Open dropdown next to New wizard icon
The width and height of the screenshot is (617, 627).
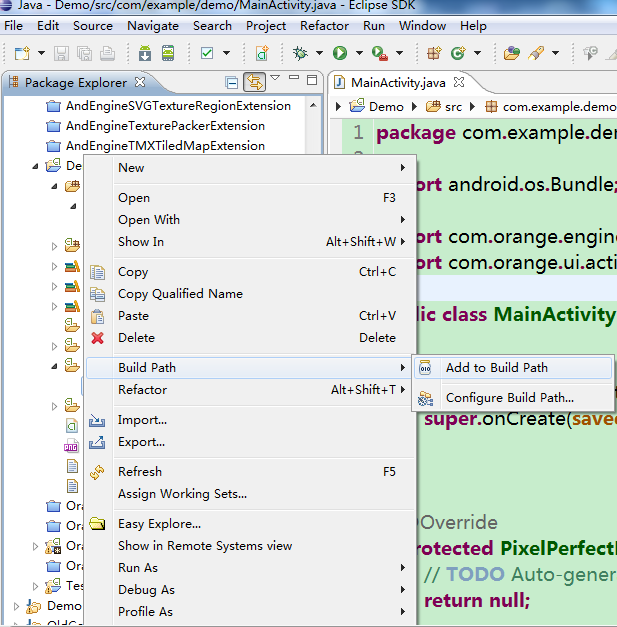41,53
